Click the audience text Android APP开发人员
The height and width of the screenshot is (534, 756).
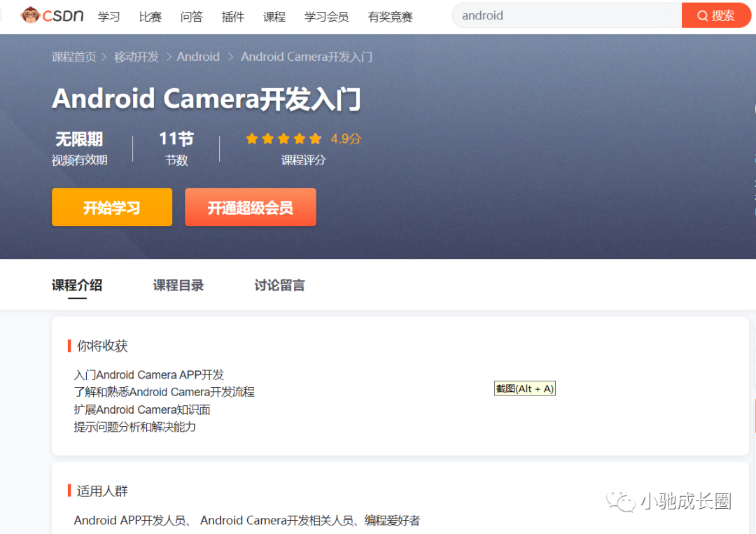pyautogui.click(x=129, y=521)
